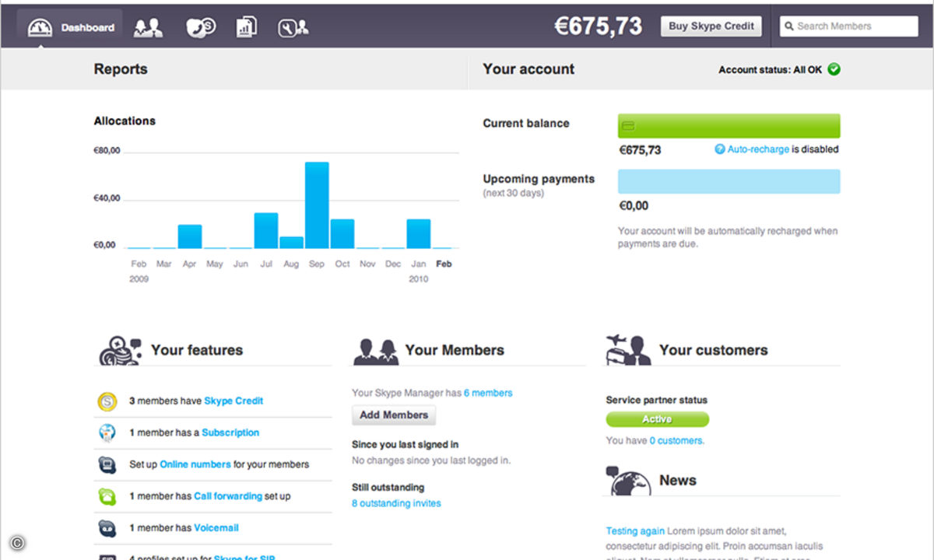Focus the Search Members field

(849, 26)
